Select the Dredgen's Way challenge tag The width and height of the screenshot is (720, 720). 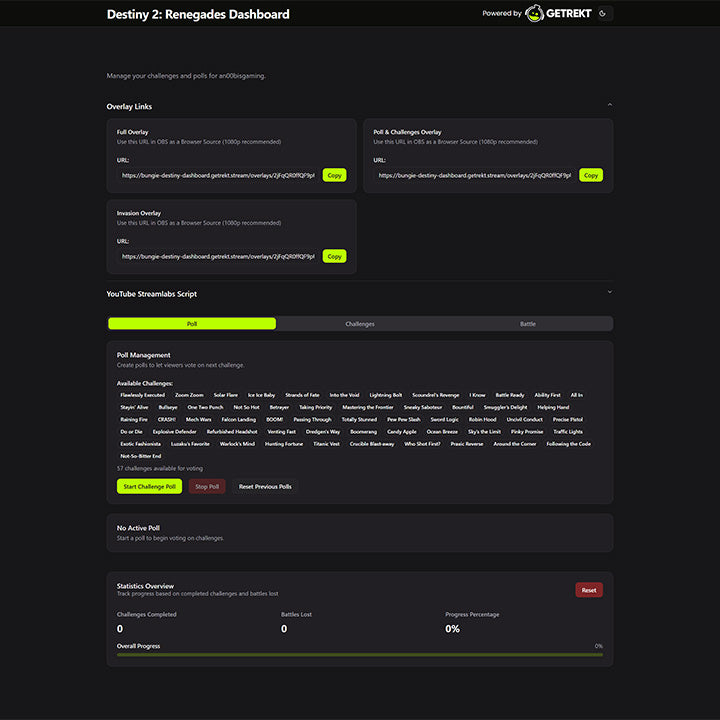click(x=323, y=432)
